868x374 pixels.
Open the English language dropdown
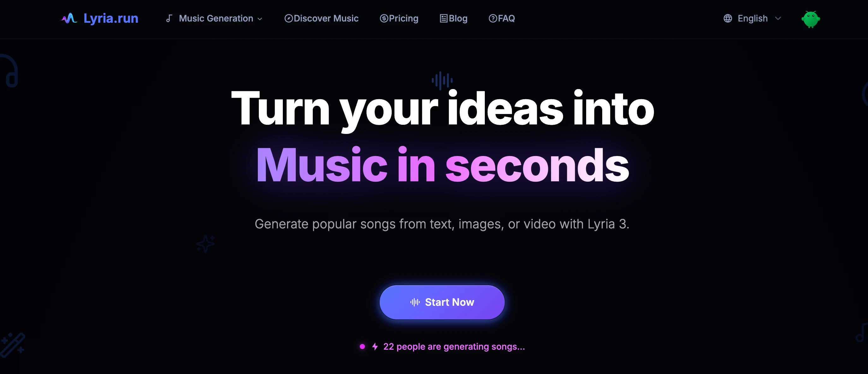pyautogui.click(x=752, y=18)
